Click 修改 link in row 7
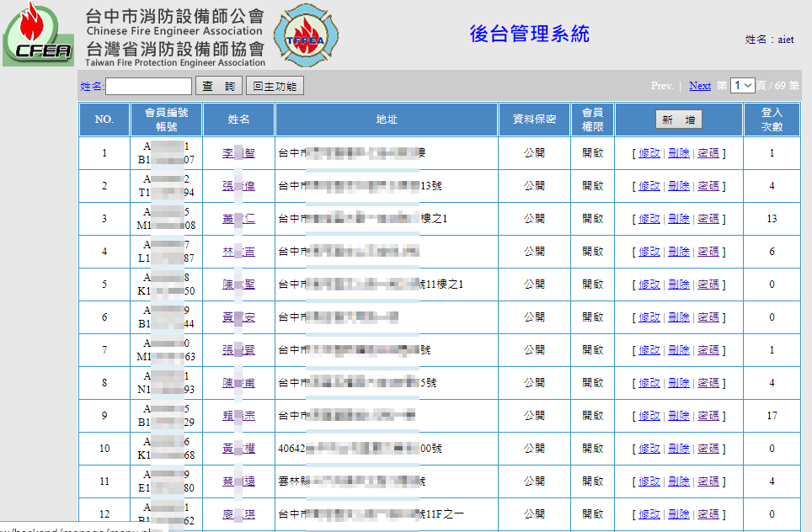Screen dimensions: 812x532 click(x=649, y=350)
